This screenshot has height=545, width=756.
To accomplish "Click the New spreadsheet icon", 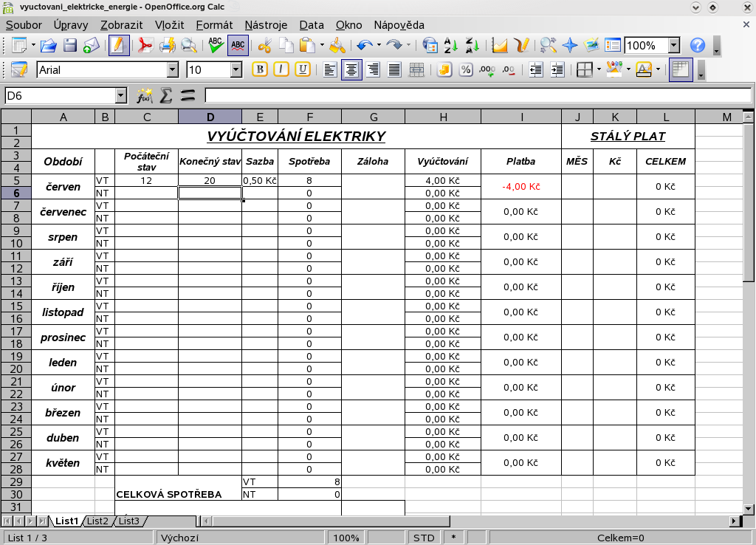I will click(19, 45).
